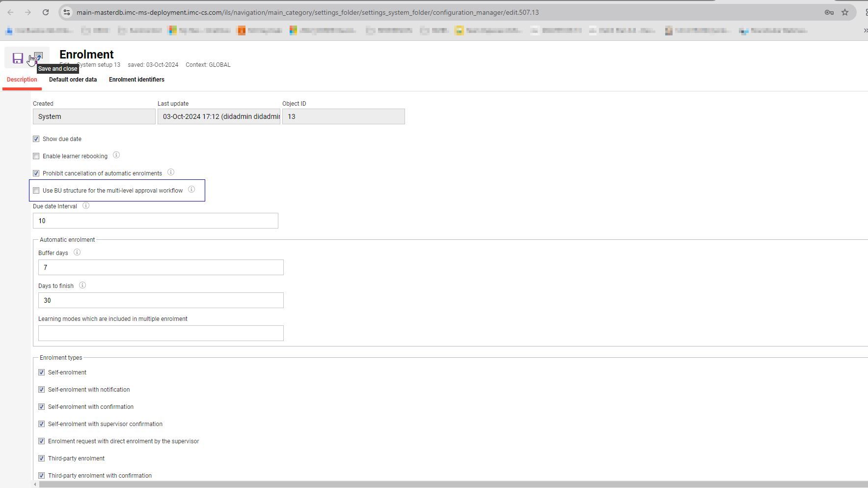Screen dimensions: 868x488
Task: Click Learning modes multiple enrolment field
Action: (161, 333)
